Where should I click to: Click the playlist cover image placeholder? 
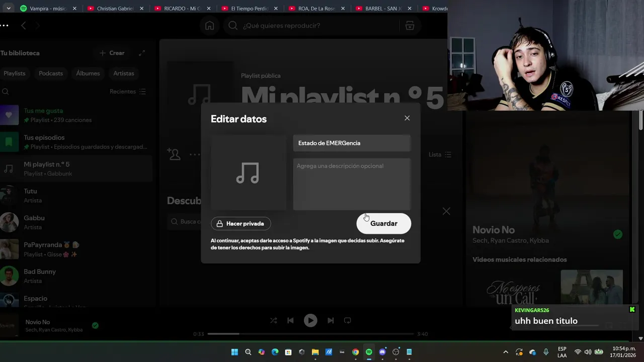click(249, 172)
